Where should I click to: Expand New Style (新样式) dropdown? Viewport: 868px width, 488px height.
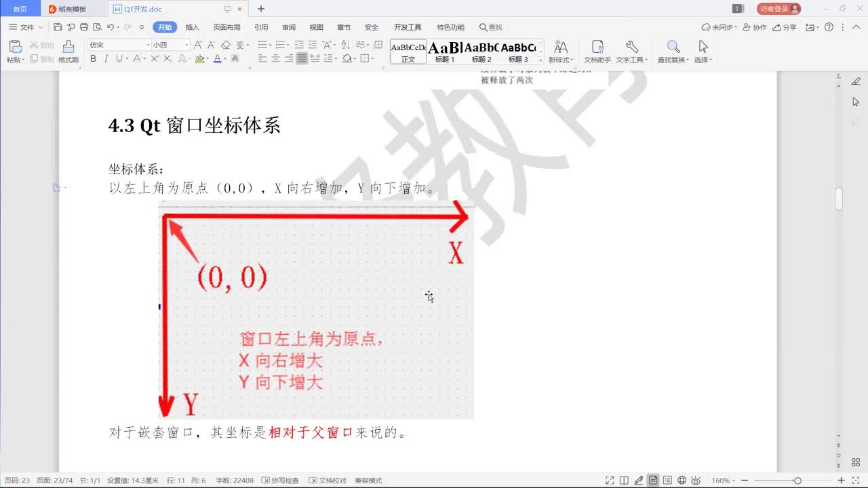coord(572,60)
